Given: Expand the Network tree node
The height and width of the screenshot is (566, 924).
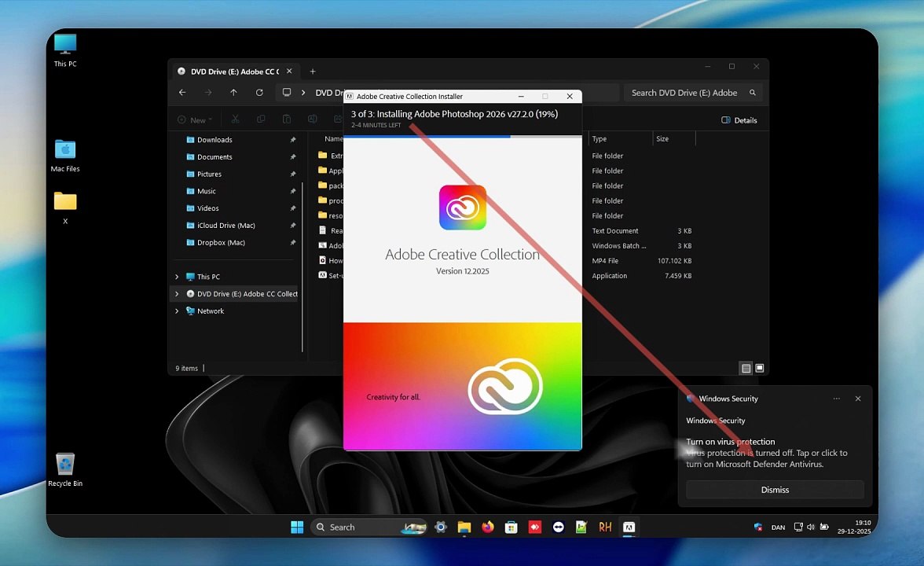Looking at the screenshot, I should tap(177, 311).
